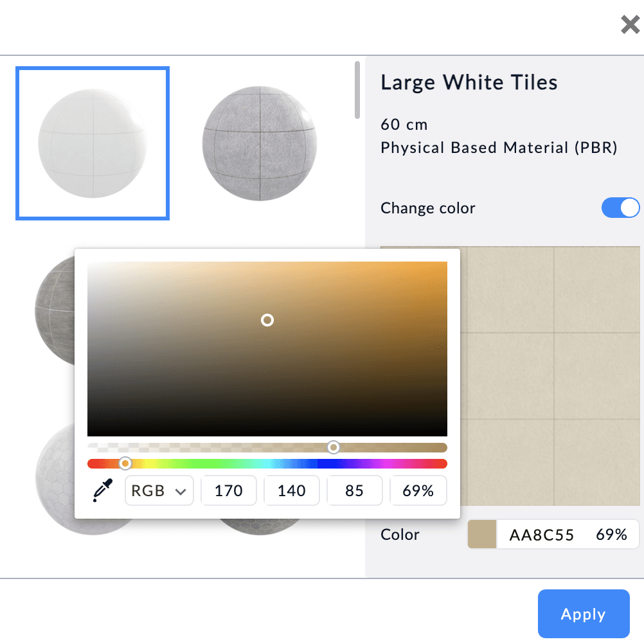Click the AA8C55 hex code field

pos(541,535)
